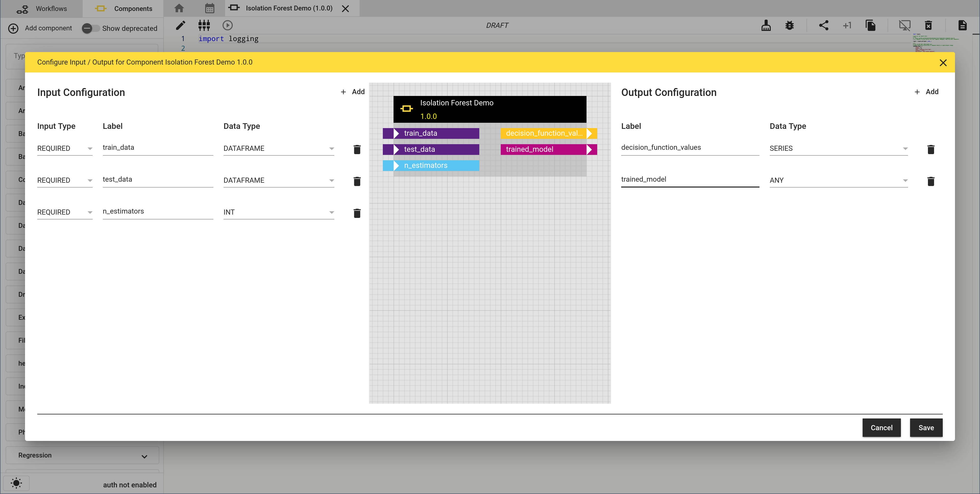Viewport: 980px width, 494px height.
Task: Add a new input via Add button
Action: click(352, 92)
